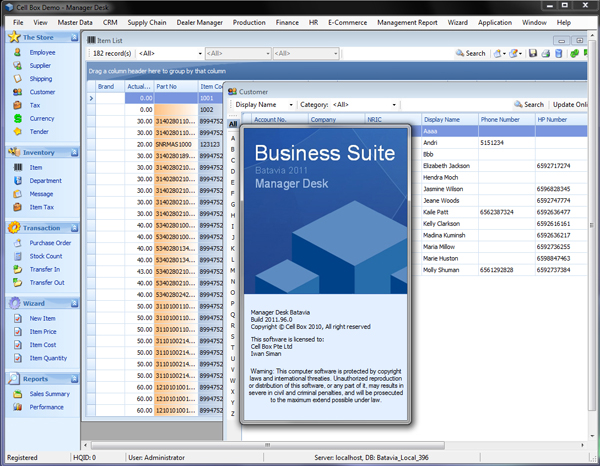Open the Management Report menu
600x466 pixels.
coord(407,23)
